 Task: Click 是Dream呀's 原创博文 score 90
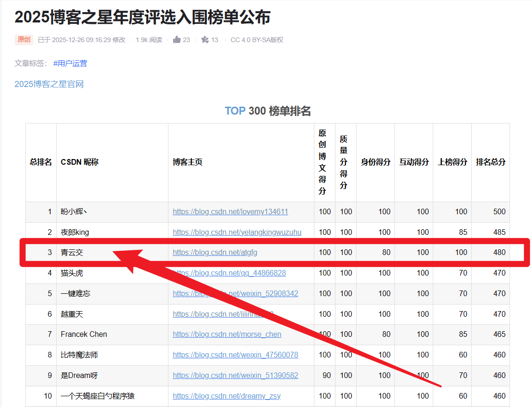(x=327, y=376)
